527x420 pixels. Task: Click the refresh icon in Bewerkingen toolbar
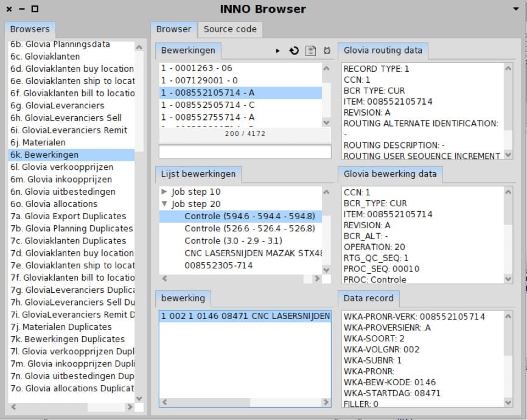[x=294, y=51]
